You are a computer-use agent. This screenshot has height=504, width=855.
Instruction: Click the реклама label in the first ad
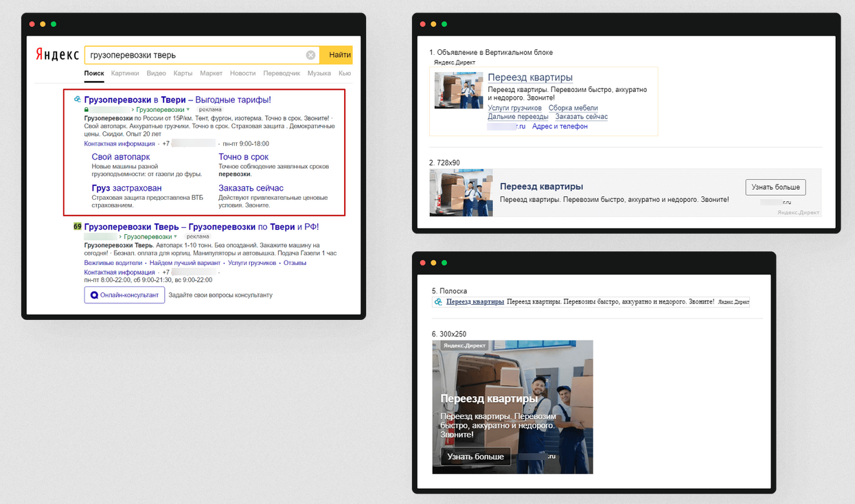pos(210,110)
